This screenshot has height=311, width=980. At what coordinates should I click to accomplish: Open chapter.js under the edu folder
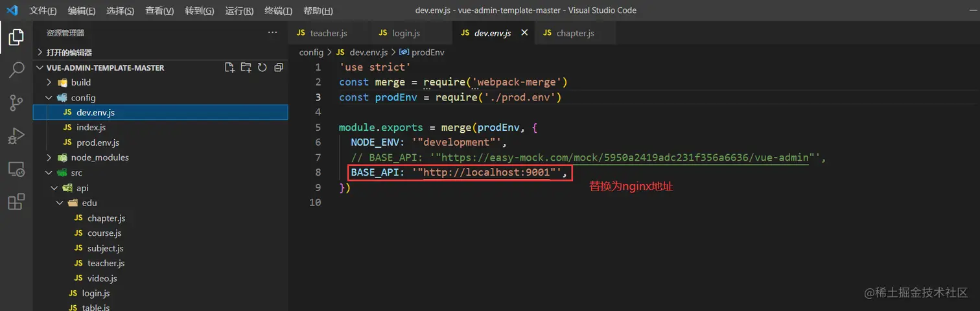(106, 218)
